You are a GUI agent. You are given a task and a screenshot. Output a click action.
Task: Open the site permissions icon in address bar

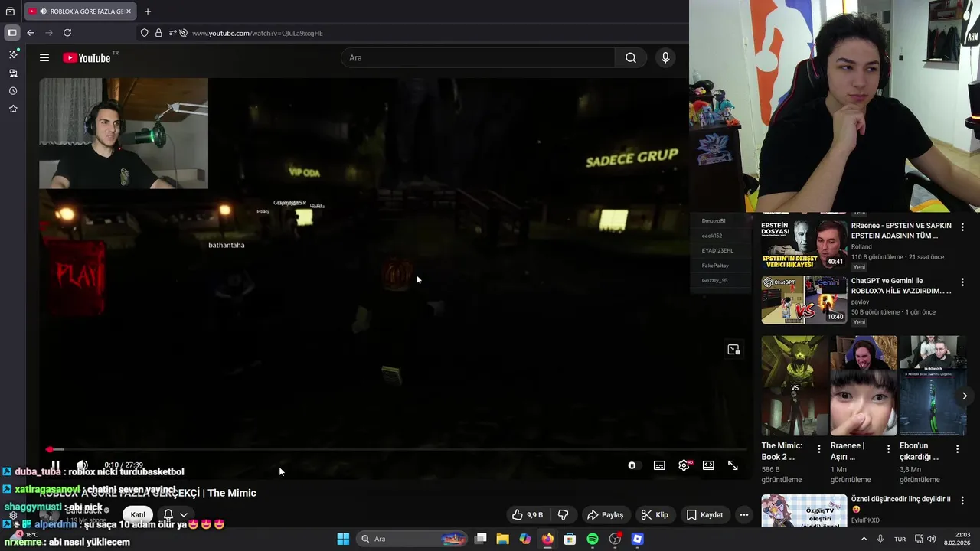click(173, 33)
